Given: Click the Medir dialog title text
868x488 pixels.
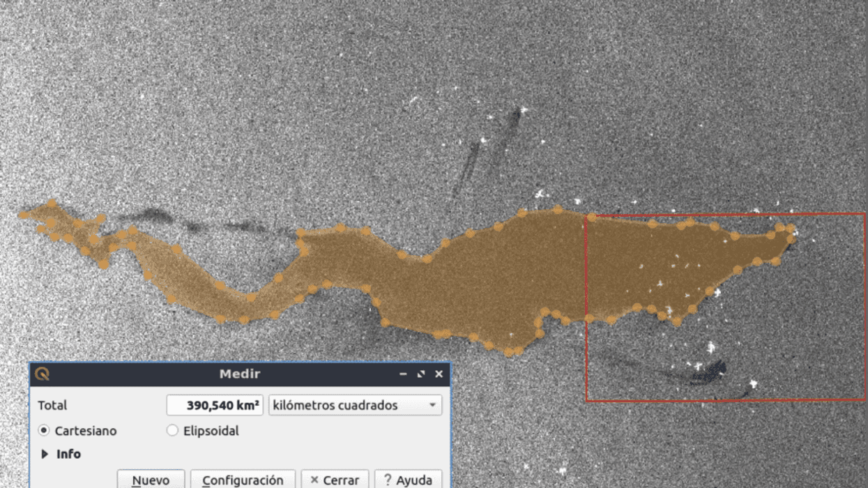Looking at the screenshot, I should (x=240, y=374).
